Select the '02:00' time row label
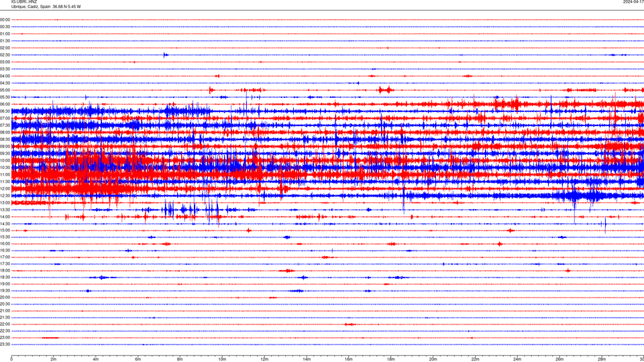The width and height of the screenshot is (644, 362). tap(5, 48)
